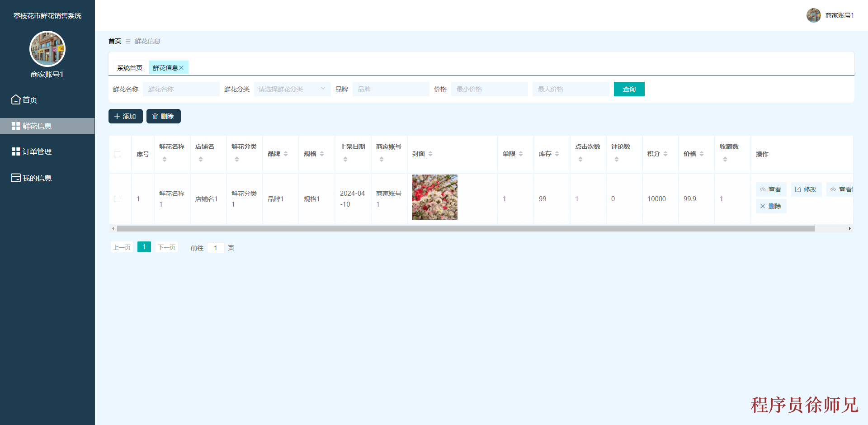This screenshot has width=868, height=425.
Task: Click the edit icon on 修改 button
Action: pos(798,189)
